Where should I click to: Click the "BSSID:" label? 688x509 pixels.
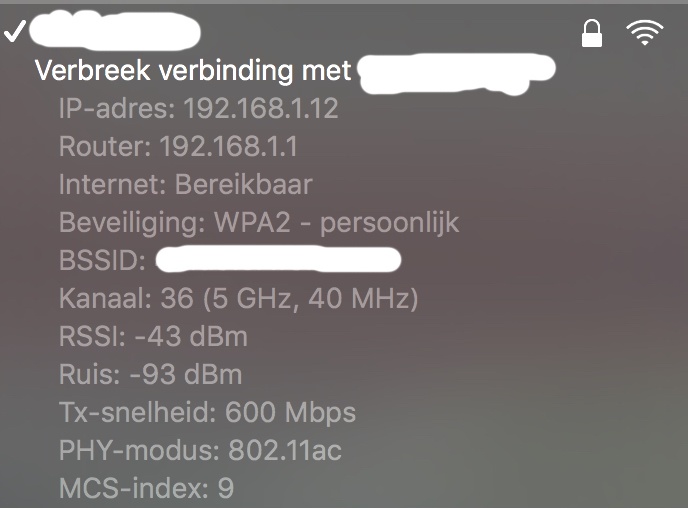(x=103, y=261)
